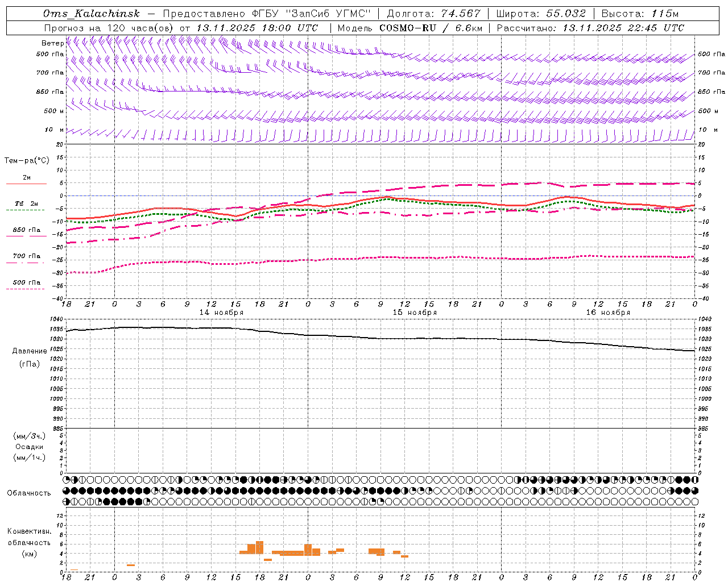728x582 pixels.
Task: Click the '(мм/1ч.)' precipitation unit label
Action: tap(29, 458)
